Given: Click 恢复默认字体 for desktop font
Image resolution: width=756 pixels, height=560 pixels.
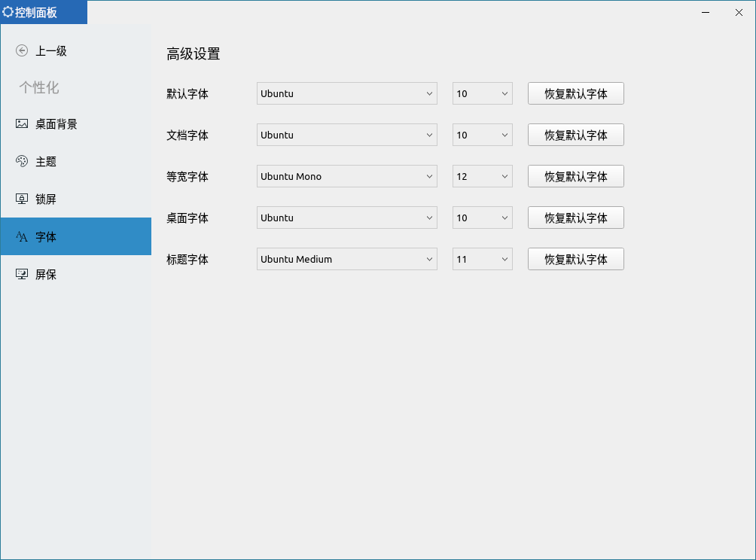Looking at the screenshot, I should (x=575, y=218).
